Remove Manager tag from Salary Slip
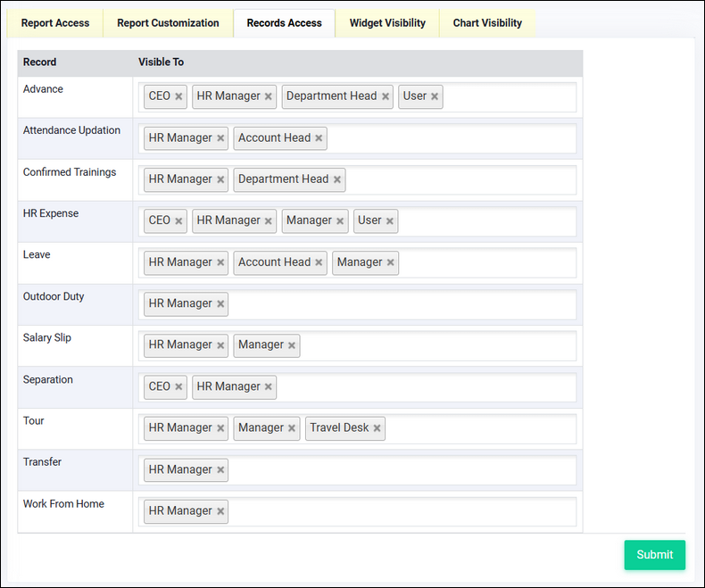This screenshot has height=588, width=705. tap(292, 345)
